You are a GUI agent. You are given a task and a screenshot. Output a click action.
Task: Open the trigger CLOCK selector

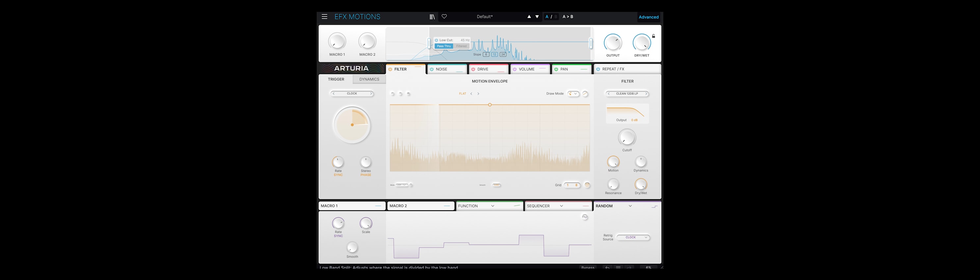tap(352, 94)
